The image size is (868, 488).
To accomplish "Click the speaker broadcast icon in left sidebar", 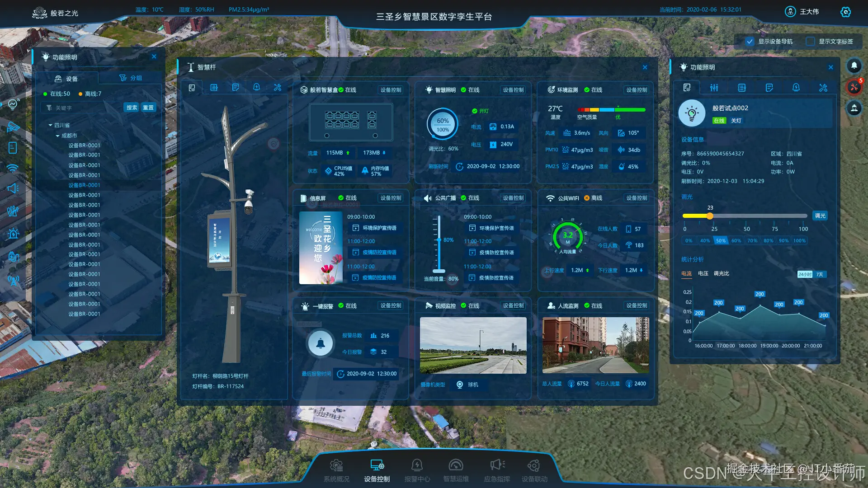I will coord(13,188).
